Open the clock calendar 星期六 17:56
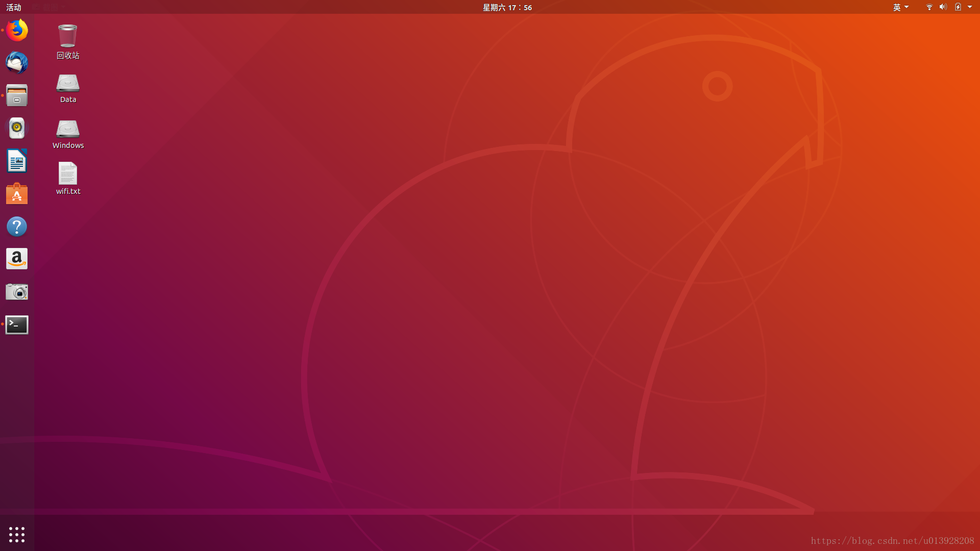The height and width of the screenshot is (551, 980). click(x=507, y=7)
